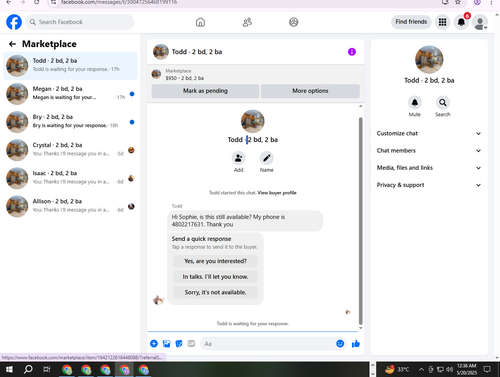Screen dimensions: 500x377
Task: Send a thumbs-up like
Action: pos(356,344)
